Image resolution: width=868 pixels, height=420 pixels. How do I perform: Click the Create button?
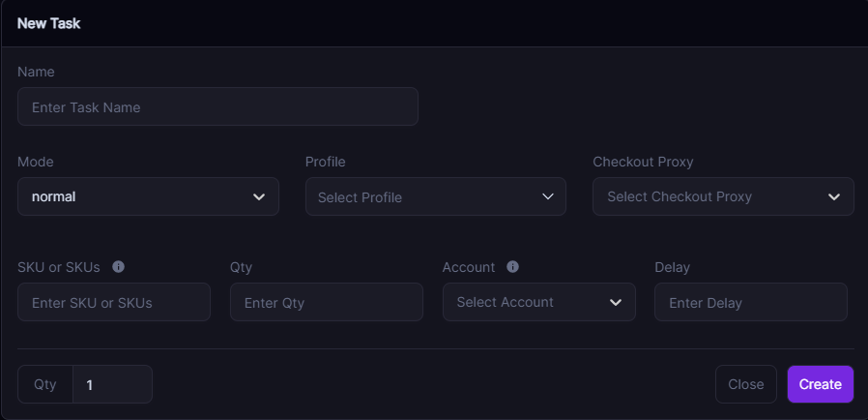[821, 384]
